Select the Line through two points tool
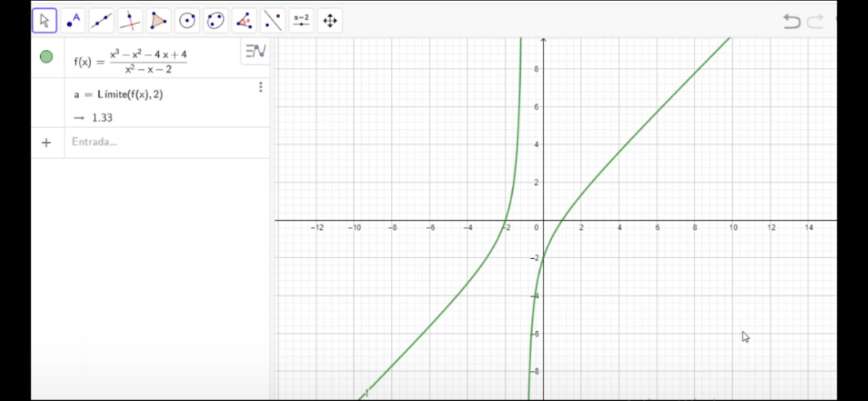 [x=101, y=21]
